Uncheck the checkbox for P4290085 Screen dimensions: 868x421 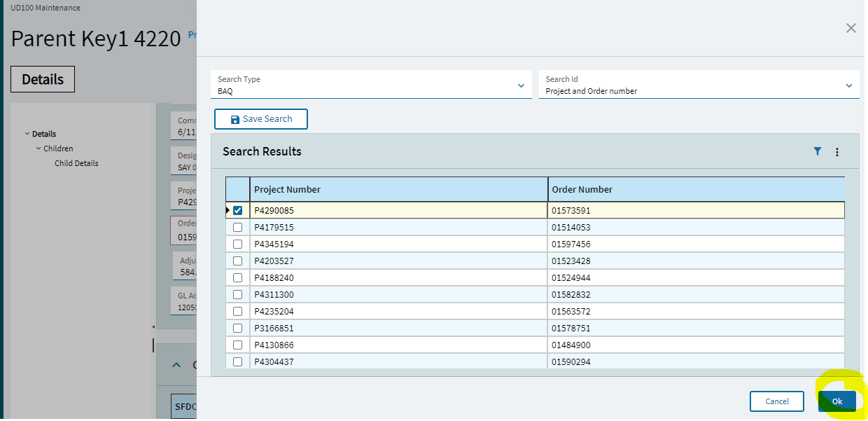coord(237,210)
